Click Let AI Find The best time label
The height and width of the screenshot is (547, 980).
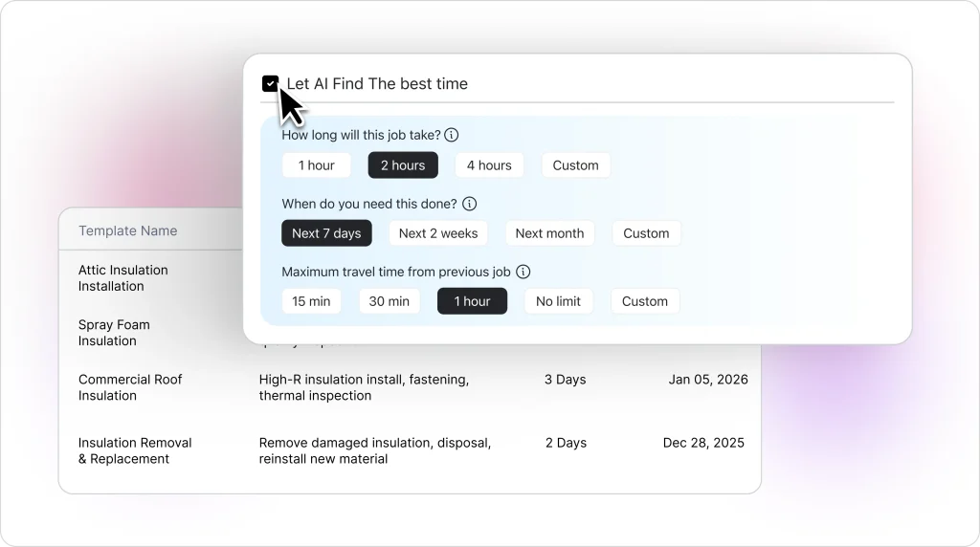377,83
